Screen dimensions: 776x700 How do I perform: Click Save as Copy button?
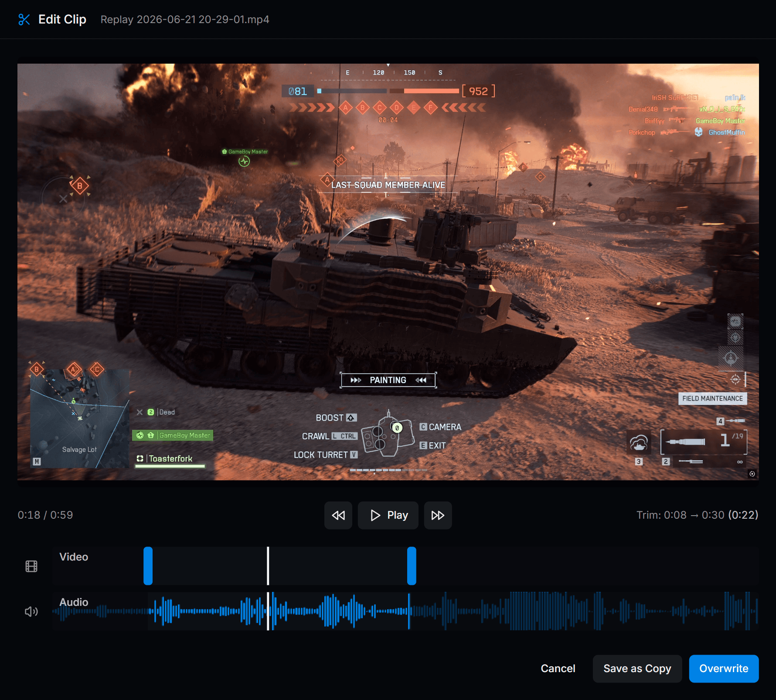pos(637,669)
